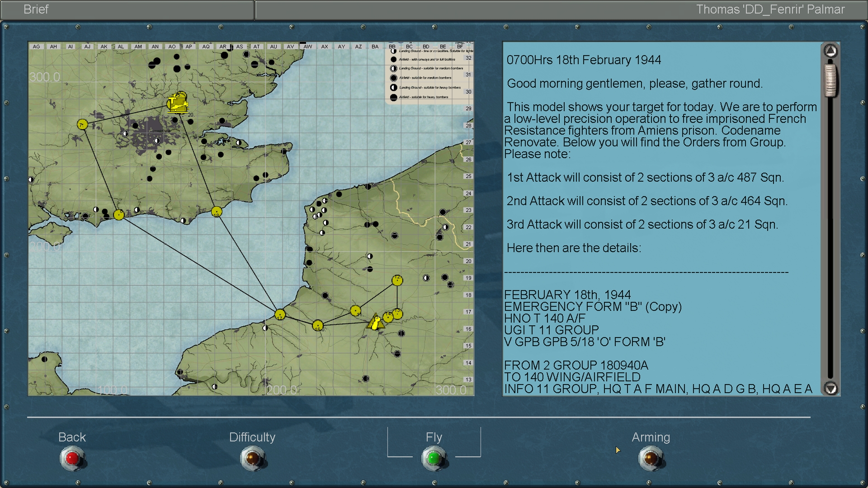Click the yellow target triangle at Amiens

click(375, 322)
